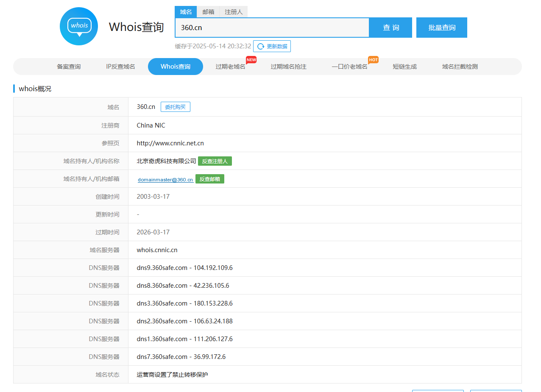Click the 域名持有人/机构名称 row label
This screenshot has width=541, height=392.
coord(91,161)
